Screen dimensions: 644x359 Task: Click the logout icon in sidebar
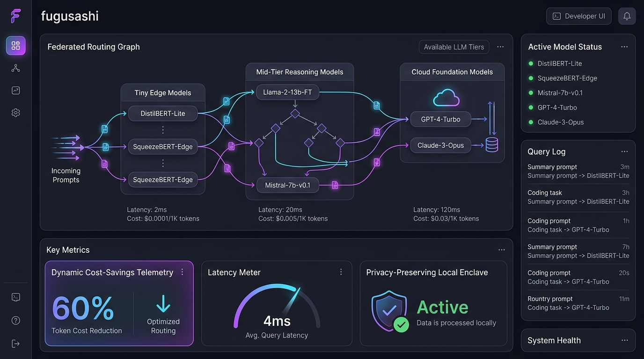point(16,344)
